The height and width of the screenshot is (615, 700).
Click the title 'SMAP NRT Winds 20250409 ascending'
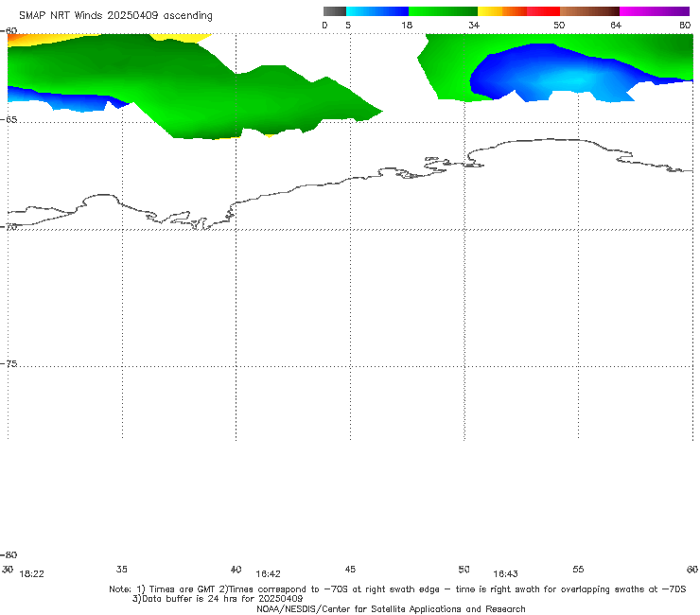tap(115, 15)
